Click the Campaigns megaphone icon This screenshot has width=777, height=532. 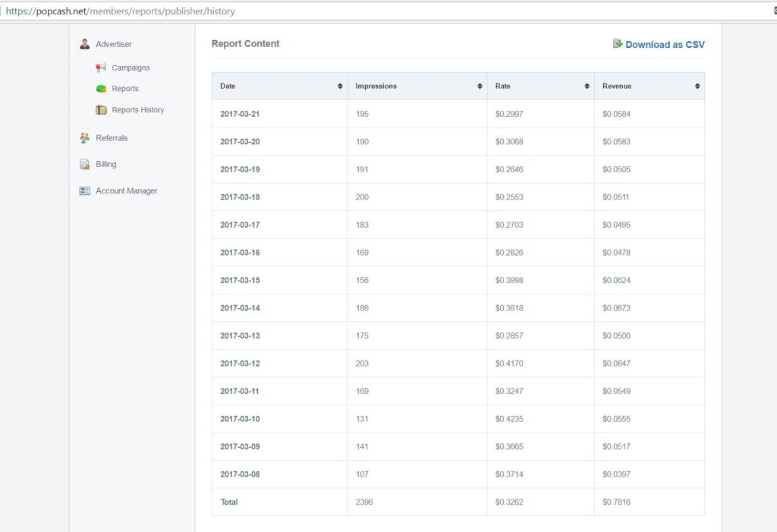[101, 68]
